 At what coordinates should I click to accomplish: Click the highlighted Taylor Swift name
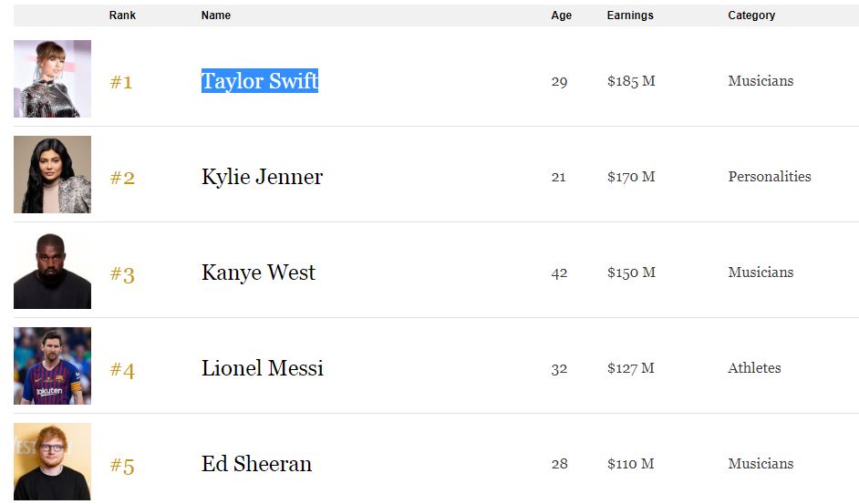[x=260, y=81]
